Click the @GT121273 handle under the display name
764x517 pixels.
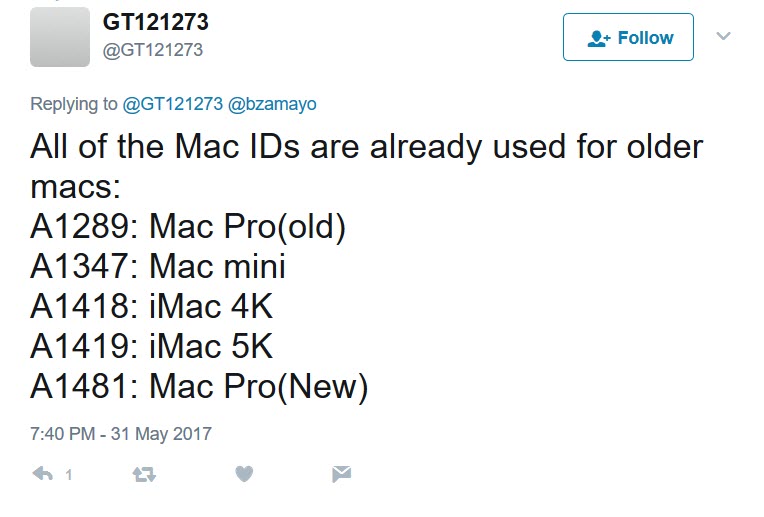[153, 49]
